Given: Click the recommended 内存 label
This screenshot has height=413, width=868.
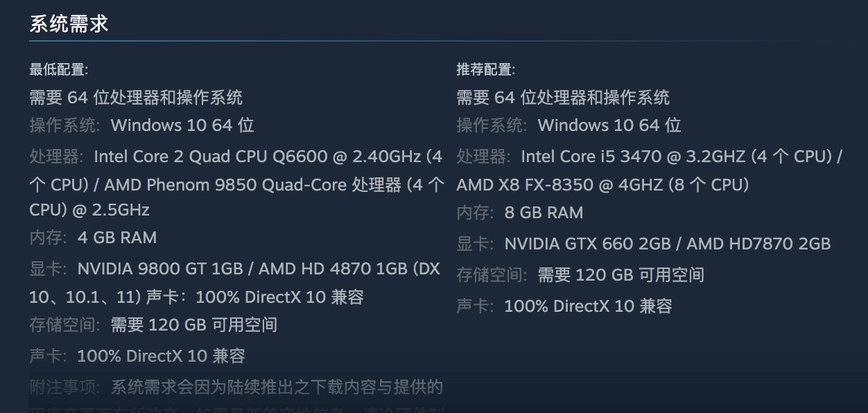Looking at the screenshot, I should tap(474, 213).
